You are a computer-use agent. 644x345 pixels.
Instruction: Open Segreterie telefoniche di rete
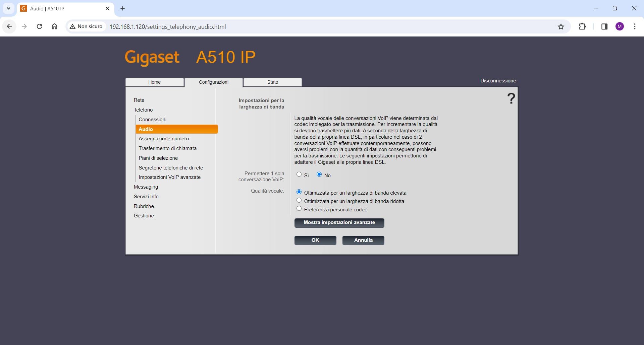[x=171, y=168]
